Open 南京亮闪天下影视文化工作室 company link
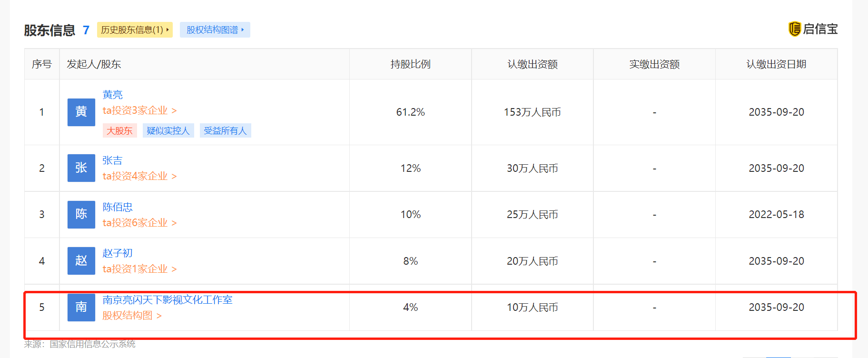Screen dimensions: 868x358 point(168,300)
